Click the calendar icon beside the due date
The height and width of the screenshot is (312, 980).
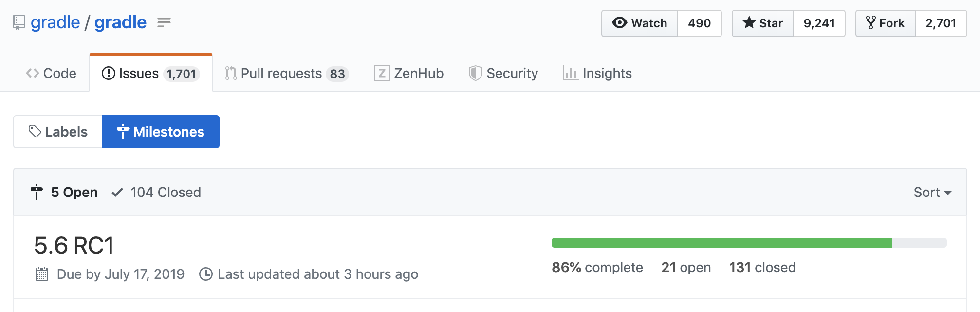pos(43,274)
